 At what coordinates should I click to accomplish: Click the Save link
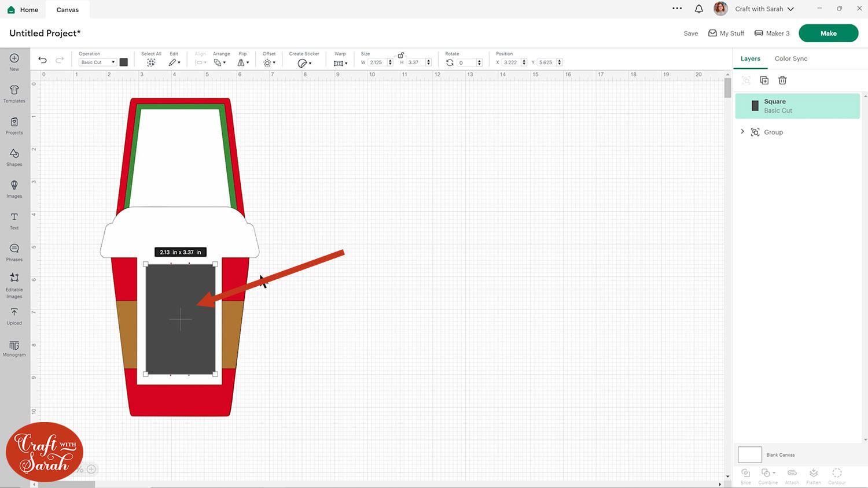coord(690,34)
